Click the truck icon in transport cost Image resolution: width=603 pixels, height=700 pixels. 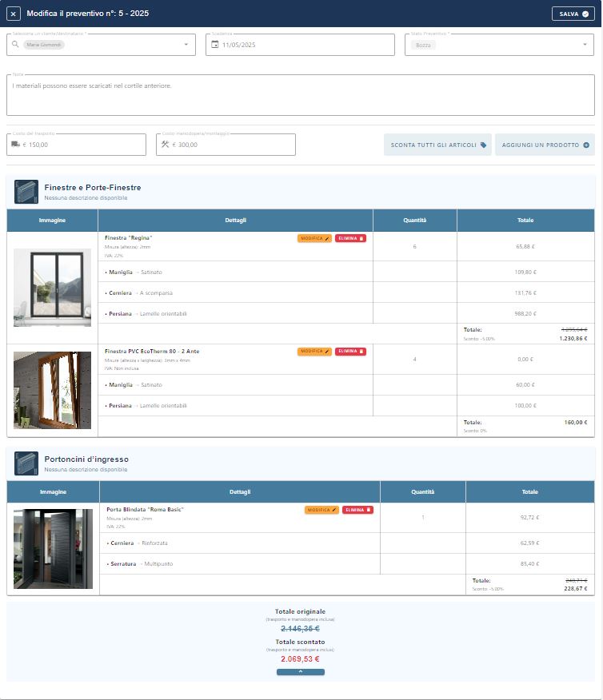pos(15,145)
